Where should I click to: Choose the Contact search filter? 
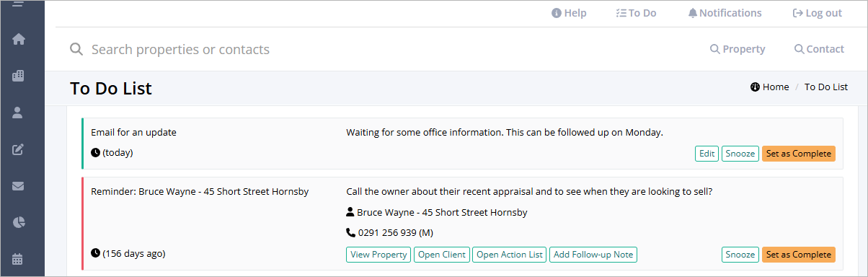pyautogui.click(x=819, y=49)
